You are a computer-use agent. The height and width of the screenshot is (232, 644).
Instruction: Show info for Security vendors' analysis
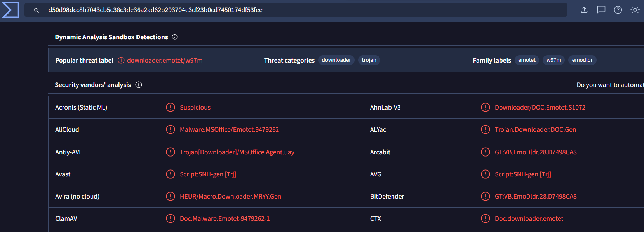pyautogui.click(x=139, y=85)
